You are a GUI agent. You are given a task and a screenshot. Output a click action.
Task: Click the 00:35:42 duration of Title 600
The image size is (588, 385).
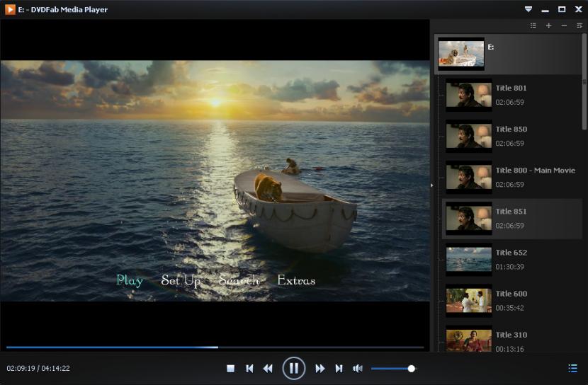[x=509, y=308]
